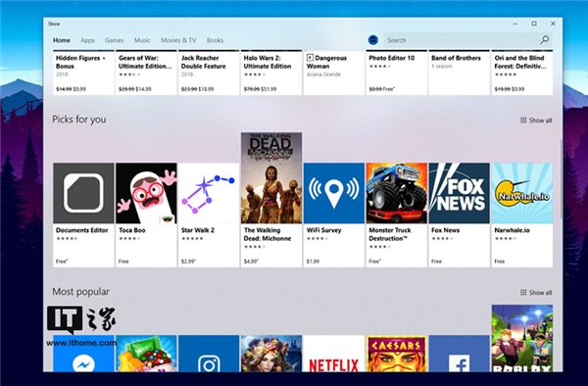Image resolution: width=588 pixels, height=386 pixels.
Task: Open the Monster Truck Destruction game icon
Action: pyautogui.click(x=397, y=193)
